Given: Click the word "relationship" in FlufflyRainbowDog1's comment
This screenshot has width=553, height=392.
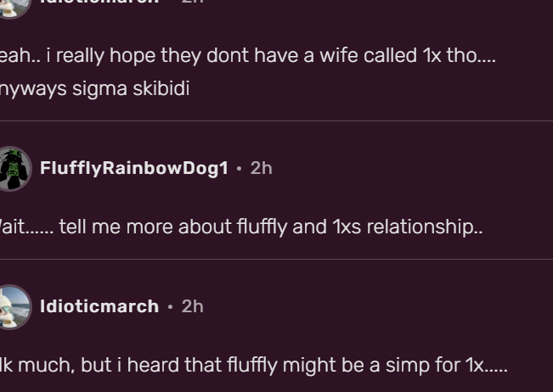Looking at the screenshot, I should [x=424, y=227].
